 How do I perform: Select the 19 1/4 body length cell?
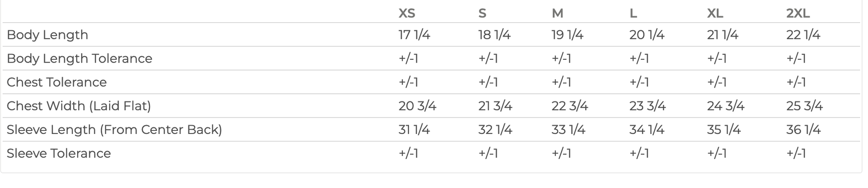tap(567, 35)
